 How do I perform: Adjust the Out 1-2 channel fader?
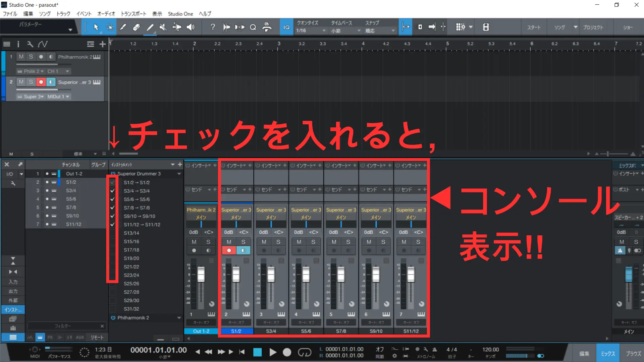coord(201,275)
